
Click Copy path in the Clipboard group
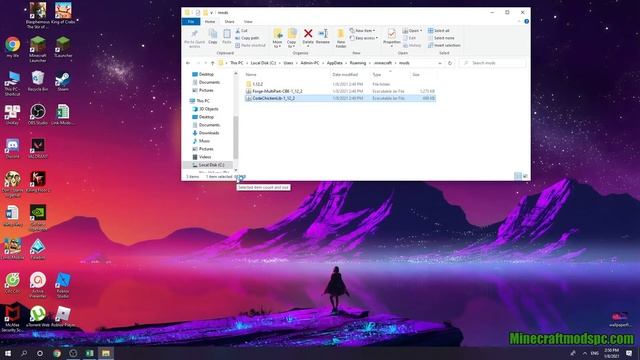click(247, 38)
